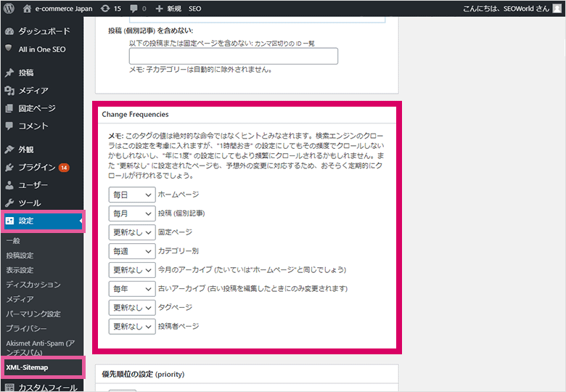Image resolution: width=566 pixels, height=392 pixels.
Task: Click the 固定ページ pages icon
Action: click(9, 108)
